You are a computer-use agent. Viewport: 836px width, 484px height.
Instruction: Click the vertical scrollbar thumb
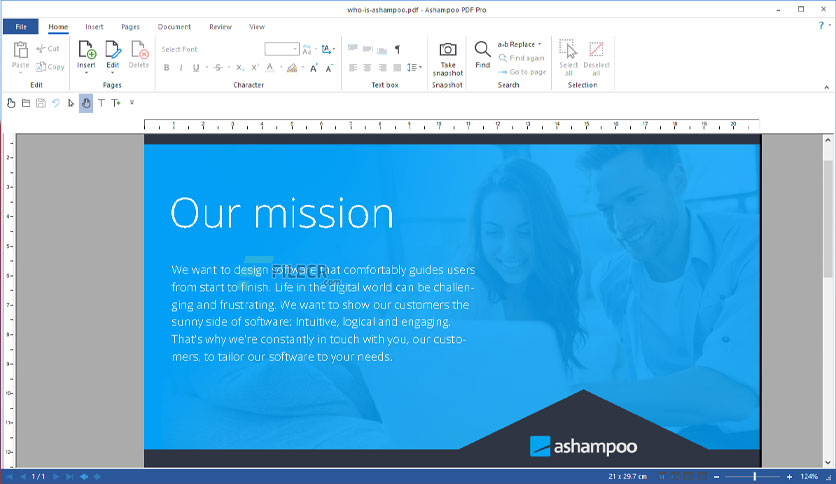pos(827,219)
